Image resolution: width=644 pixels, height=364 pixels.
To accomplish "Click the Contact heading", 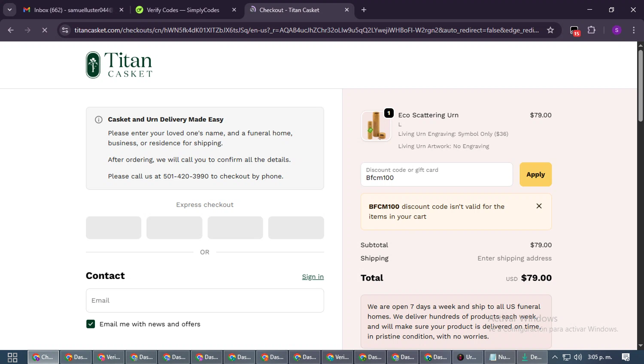I will pos(105,276).
